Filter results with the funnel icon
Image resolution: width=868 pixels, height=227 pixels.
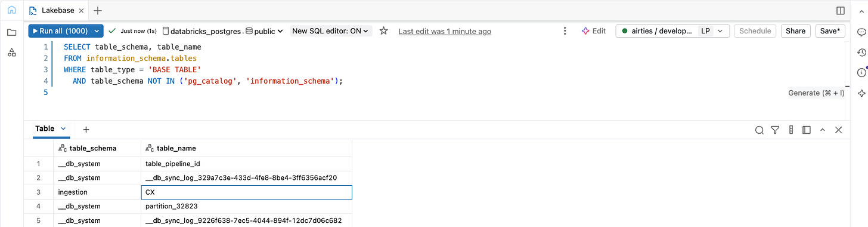click(x=775, y=130)
